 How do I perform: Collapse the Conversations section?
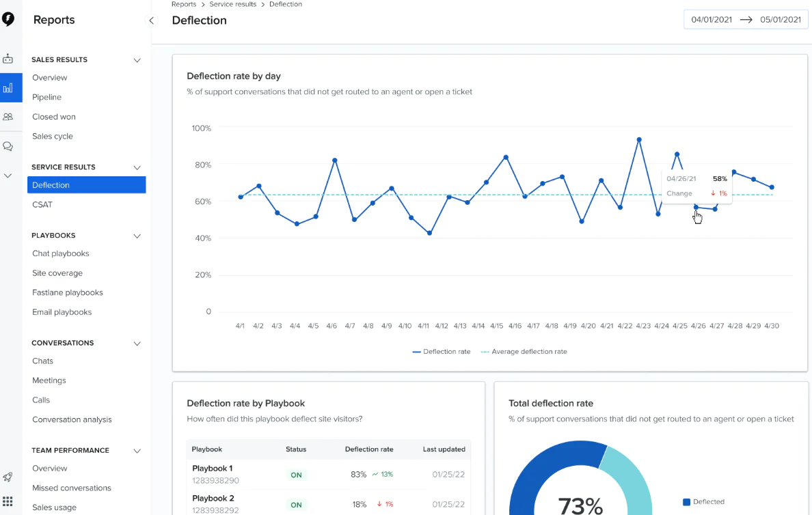(x=137, y=344)
